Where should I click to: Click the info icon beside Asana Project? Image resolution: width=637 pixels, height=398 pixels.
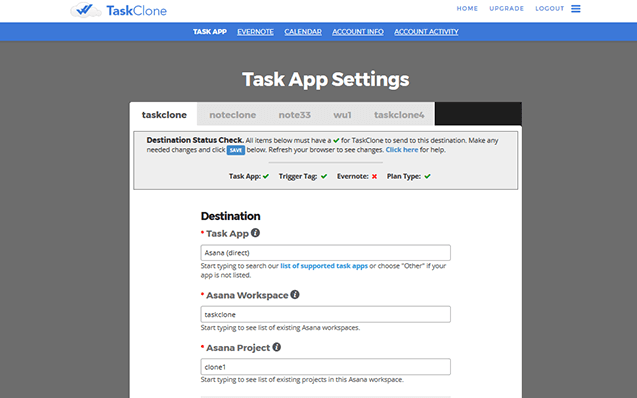click(x=277, y=347)
